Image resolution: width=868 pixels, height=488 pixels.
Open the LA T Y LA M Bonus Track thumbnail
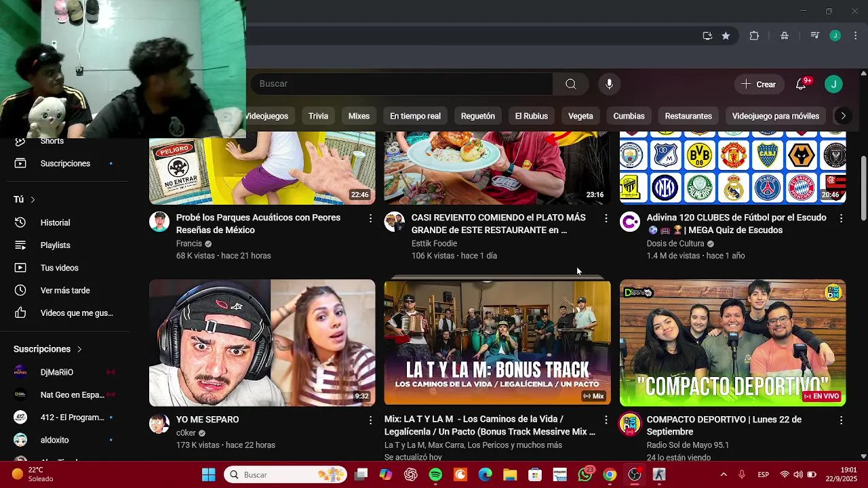click(497, 343)
